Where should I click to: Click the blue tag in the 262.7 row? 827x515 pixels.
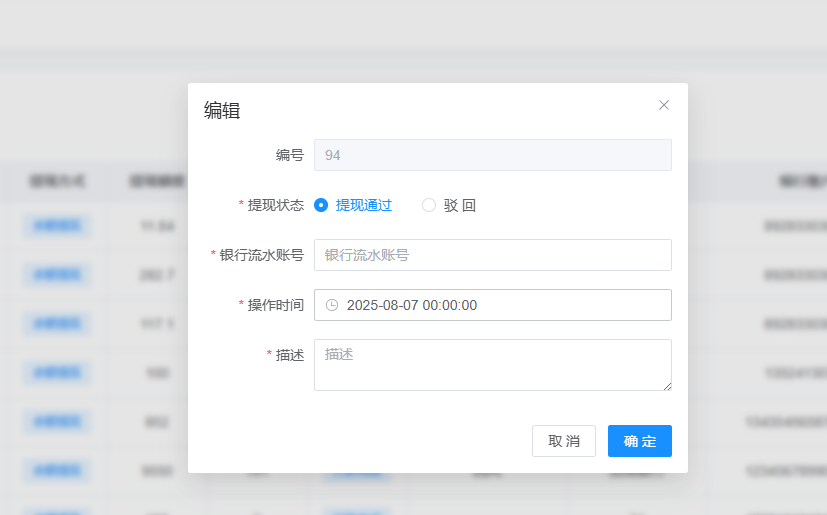pos(57,274)
